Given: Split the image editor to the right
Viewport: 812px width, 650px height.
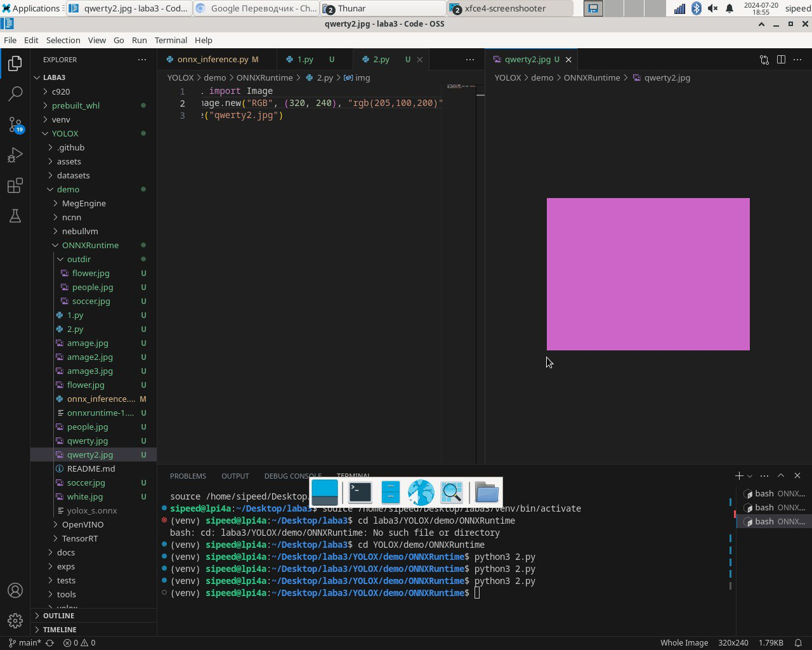Looking at the screenshot, I should pyautogui.click(x=781, y=60).
